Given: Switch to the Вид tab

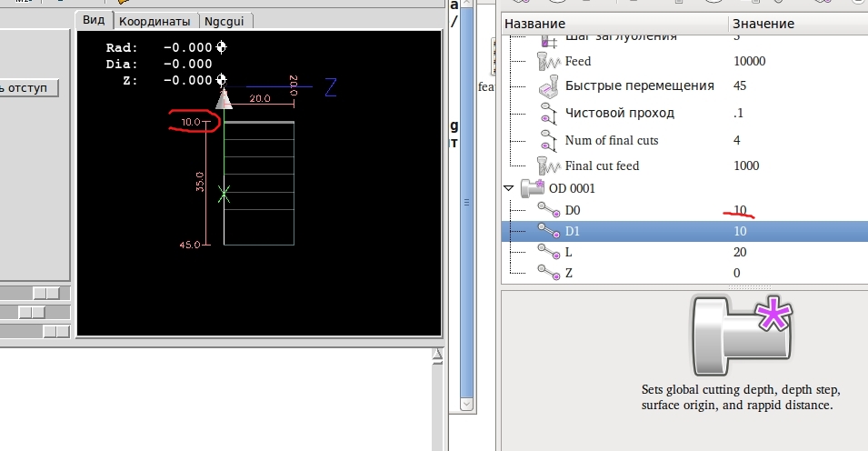Looking at the screenshot, I should coord(95,21).
